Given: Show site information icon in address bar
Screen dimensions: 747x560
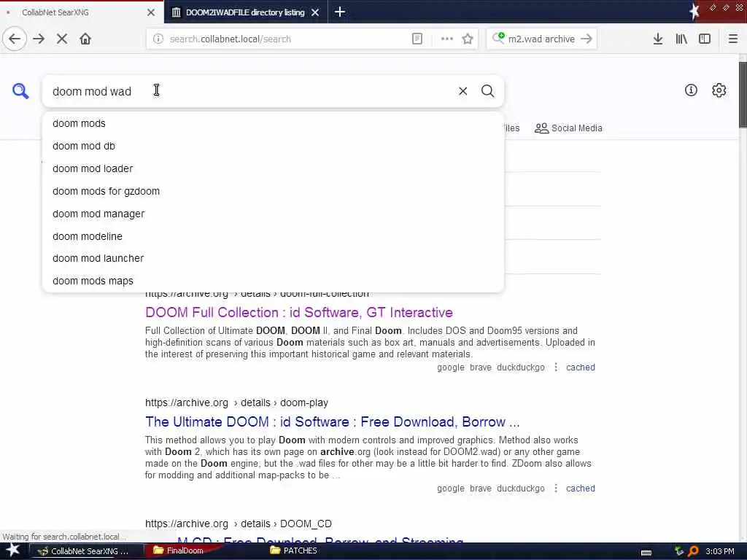Looking at the screenshot, I should (x=158, y=39).
